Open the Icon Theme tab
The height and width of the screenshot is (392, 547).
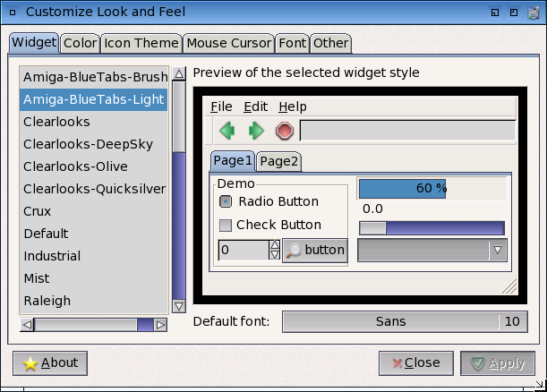[141, 43]
